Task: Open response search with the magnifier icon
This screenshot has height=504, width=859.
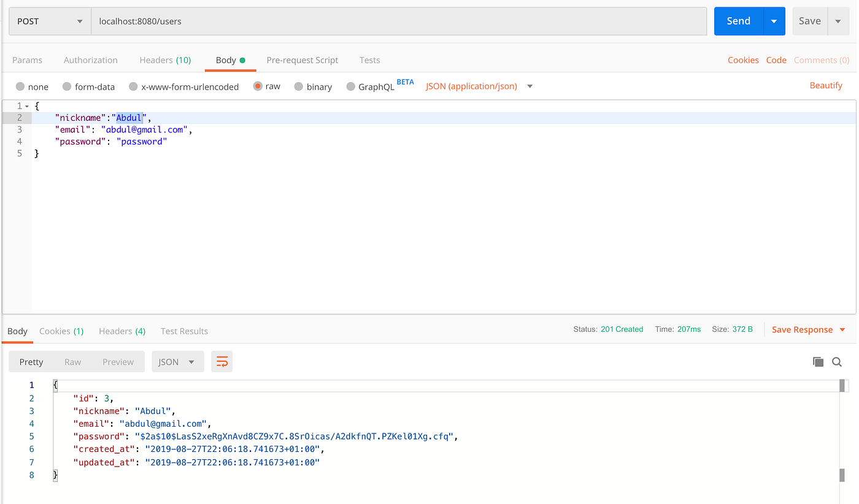Action: pos(836,362)
